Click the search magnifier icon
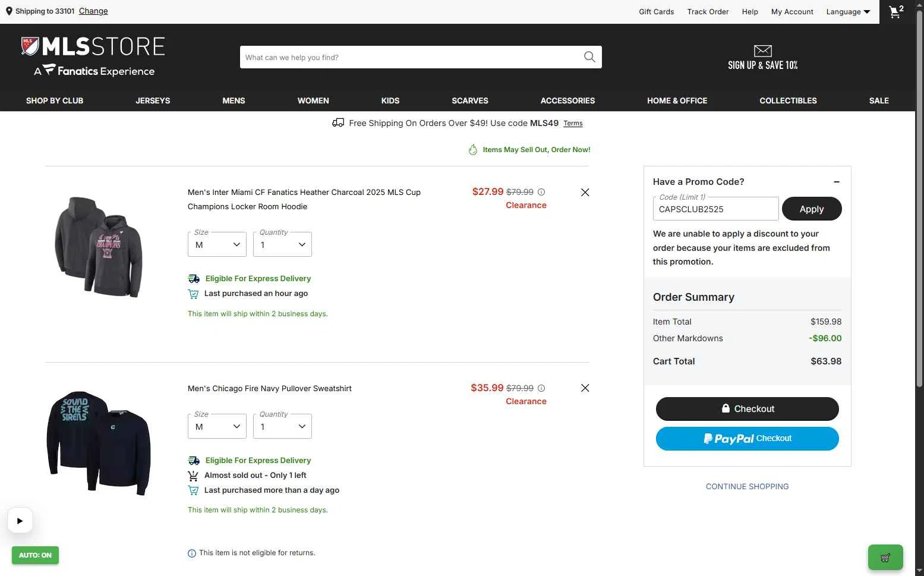924x576 pixels. [589, 57]
